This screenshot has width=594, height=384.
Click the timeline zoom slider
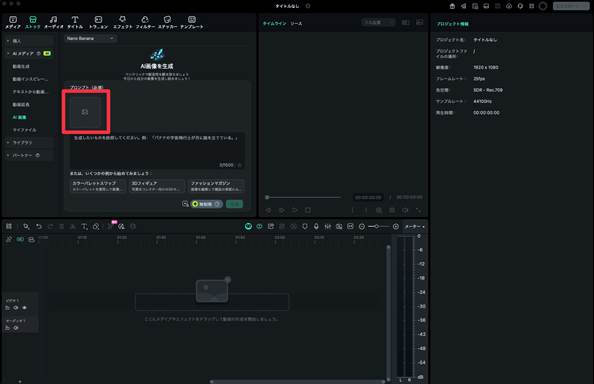(x=379, y=226)
